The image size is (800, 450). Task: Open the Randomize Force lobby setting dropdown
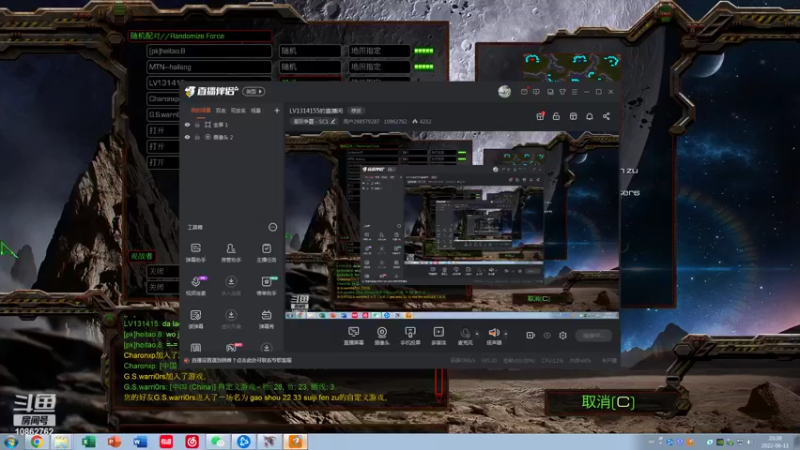tap(199, 36)
